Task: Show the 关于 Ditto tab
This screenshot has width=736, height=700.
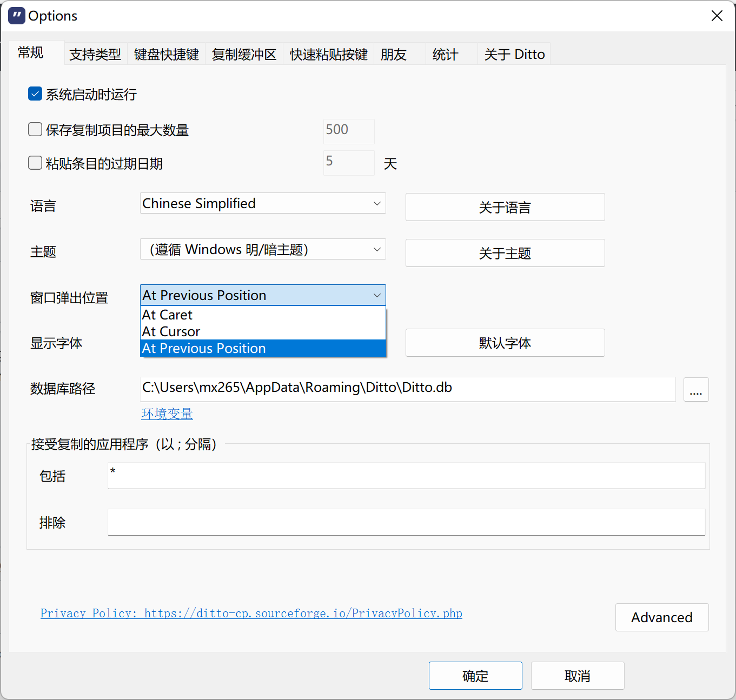Action: 514,54
